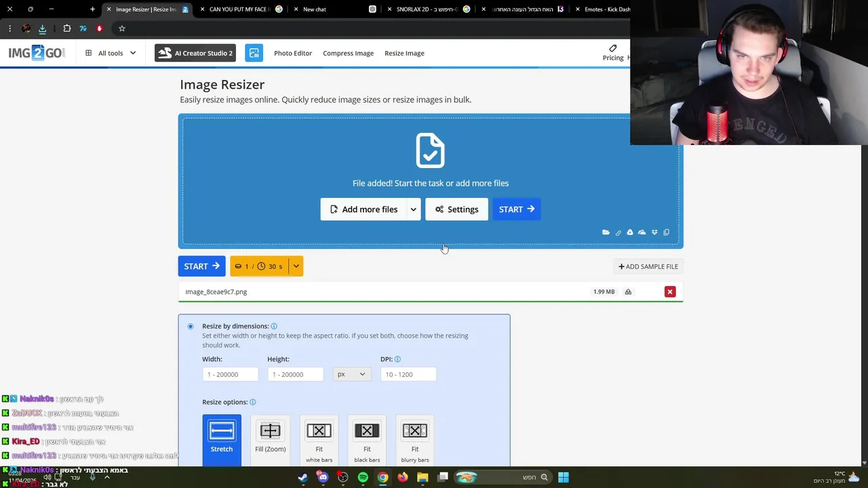The image size is (868, 488).
Task: Choose the Fit black bars option
Action: click(367, 441)
